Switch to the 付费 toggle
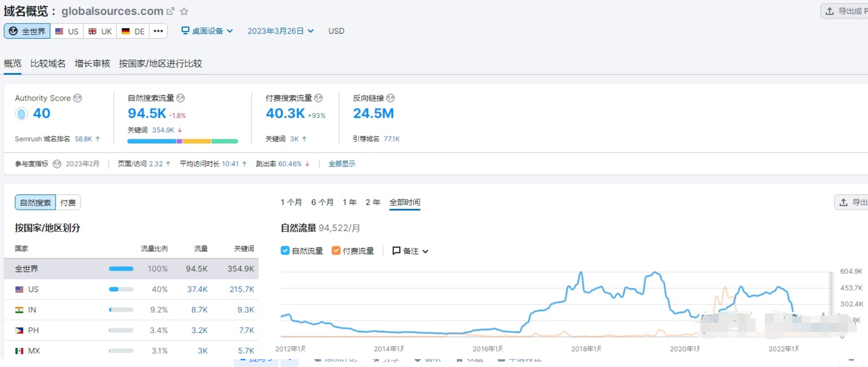Screen dimensions: 868x367 (68, 203)
